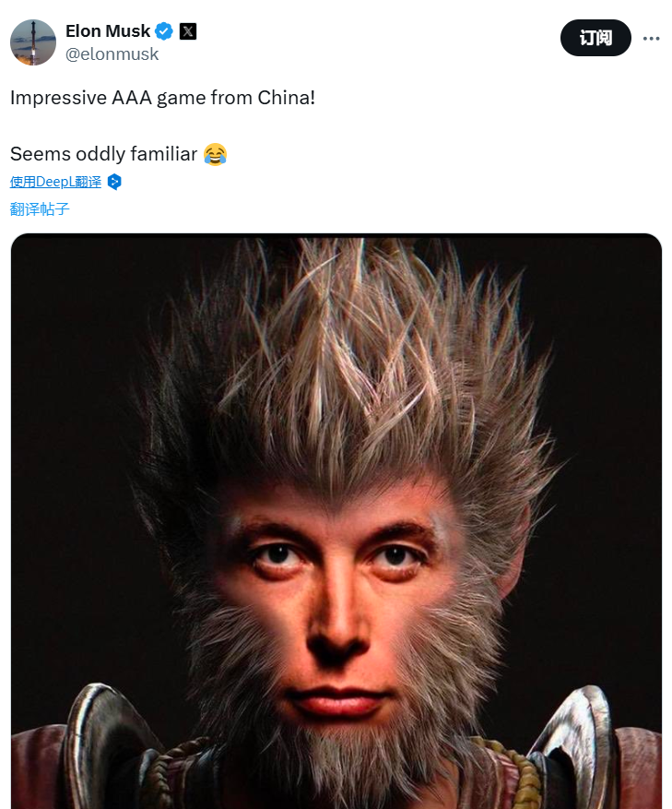672x809 pixels.
Task: Open the attached image by clicking the face
Action: point(336,593)
